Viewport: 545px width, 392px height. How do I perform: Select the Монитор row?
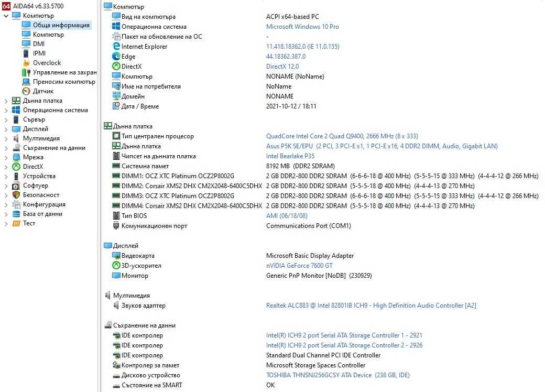(242, 276)
